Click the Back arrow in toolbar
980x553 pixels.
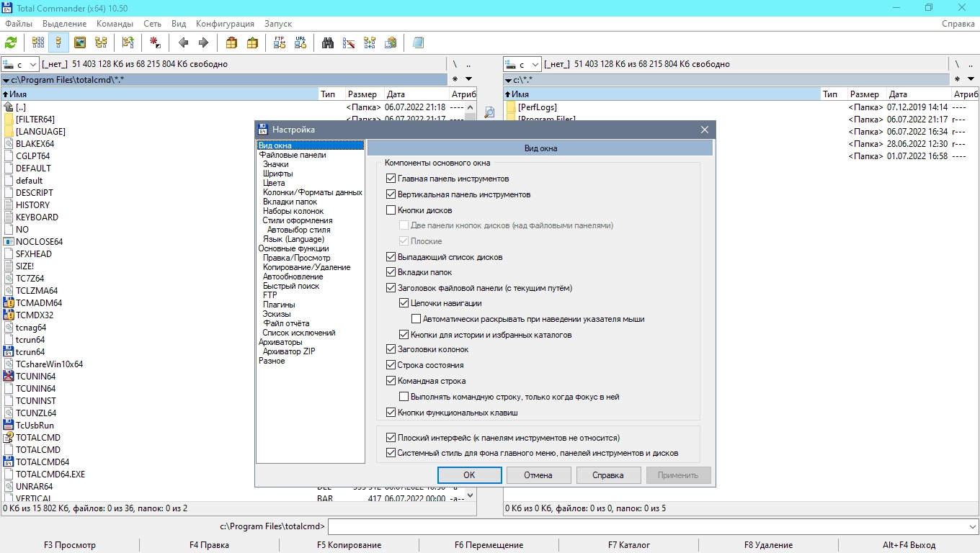click(183, 42)
